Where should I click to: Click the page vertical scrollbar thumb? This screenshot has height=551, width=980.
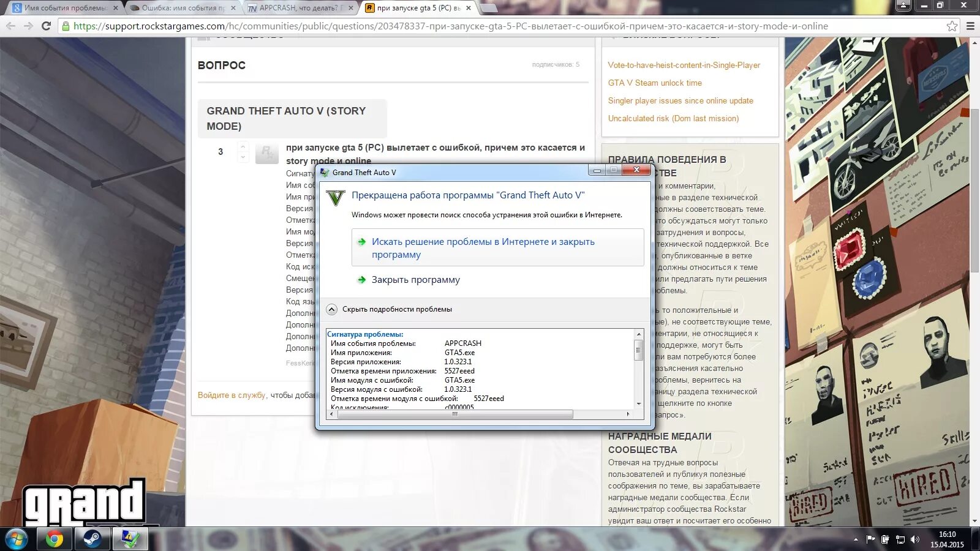pyautogui.click(x=974, y=190)
